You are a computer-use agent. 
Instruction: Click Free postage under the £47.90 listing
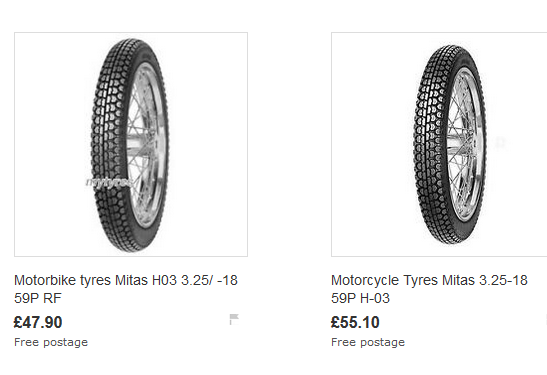[51, 342]
